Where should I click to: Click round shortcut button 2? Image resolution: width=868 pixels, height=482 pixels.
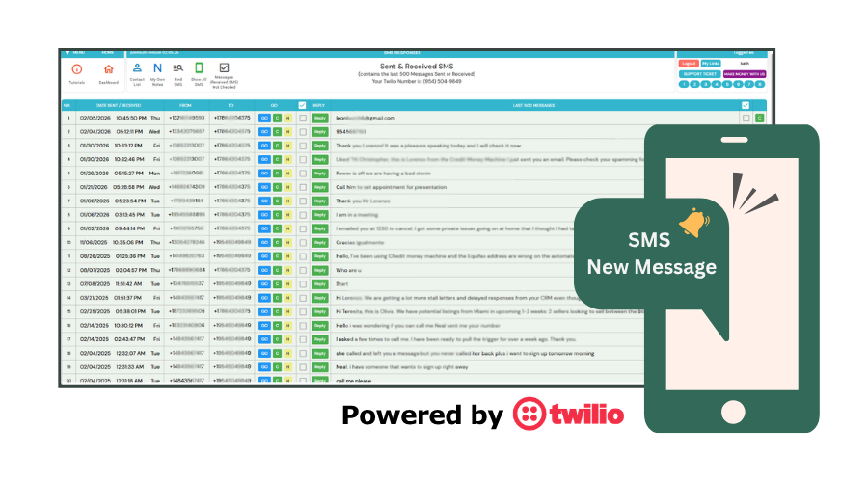[694, 84]
